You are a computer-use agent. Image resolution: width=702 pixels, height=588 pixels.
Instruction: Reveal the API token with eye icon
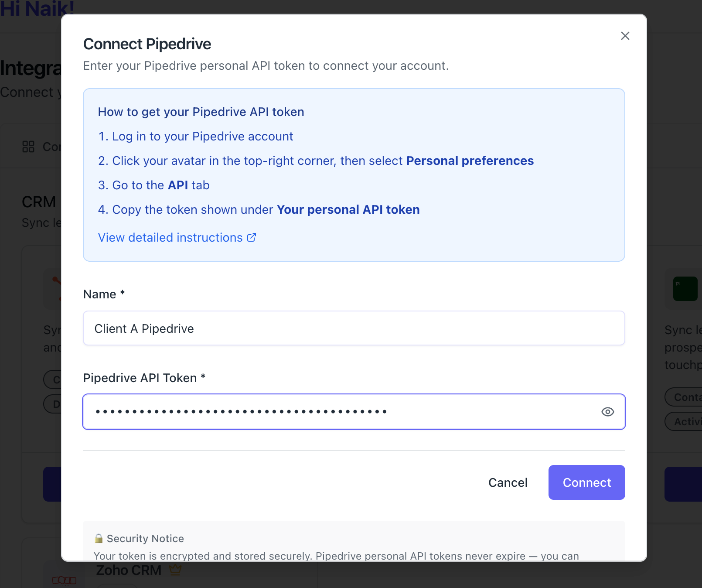click(607, 412)
